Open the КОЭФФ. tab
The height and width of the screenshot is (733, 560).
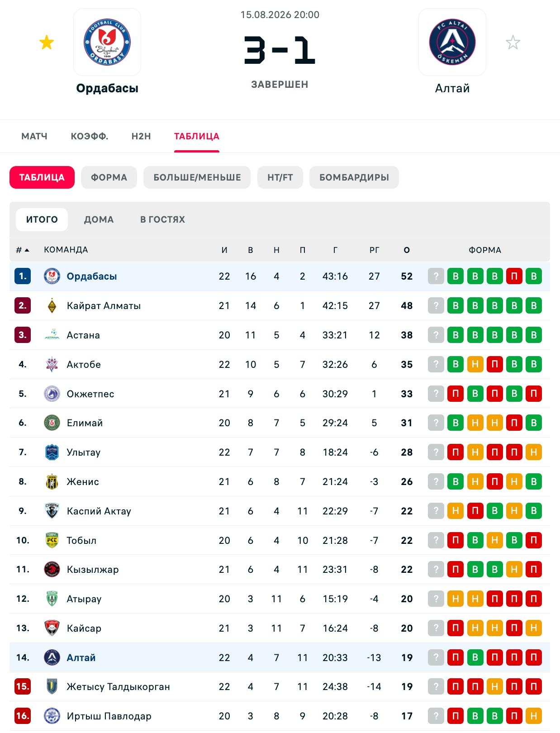tap(90, 136)
